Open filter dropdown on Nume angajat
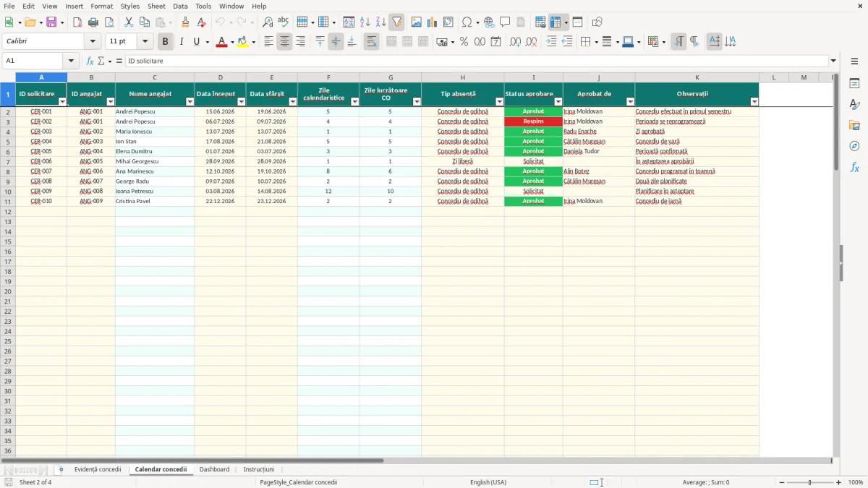868x488 pixels. point(190,102)
